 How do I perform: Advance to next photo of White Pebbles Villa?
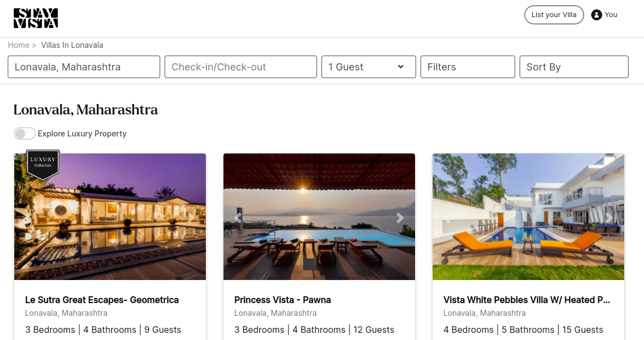[609, 218]
